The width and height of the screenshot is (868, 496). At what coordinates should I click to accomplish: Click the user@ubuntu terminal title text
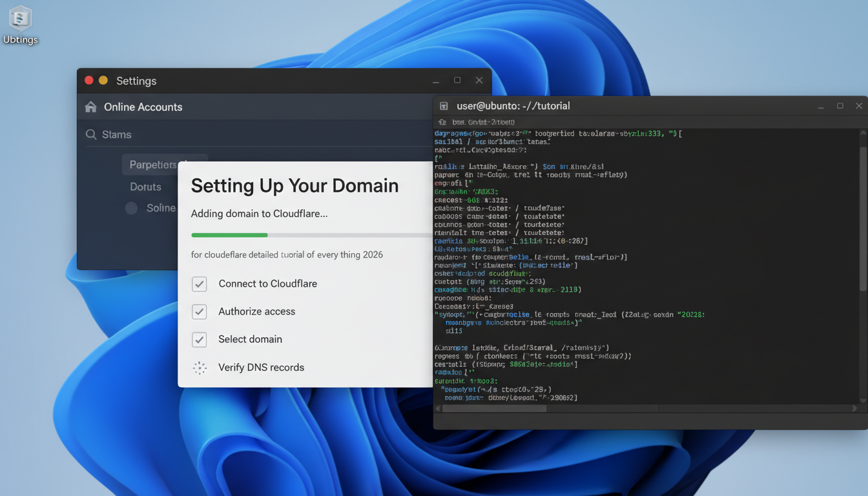coord(513,106)
